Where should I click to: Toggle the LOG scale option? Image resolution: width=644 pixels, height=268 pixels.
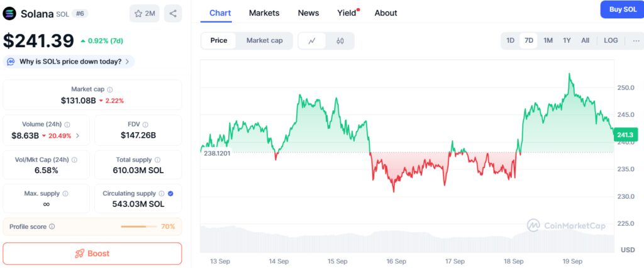611,40
